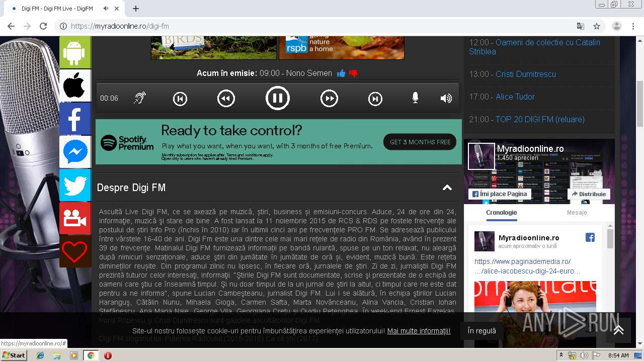Like the current show with thumbs up

tap(342, 73)
